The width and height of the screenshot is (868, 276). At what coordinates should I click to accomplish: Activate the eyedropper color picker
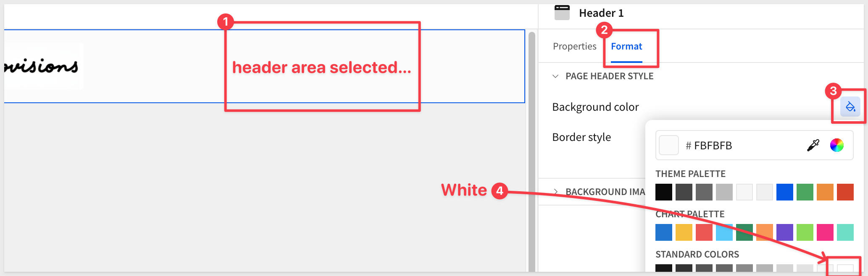pos(813,145)
